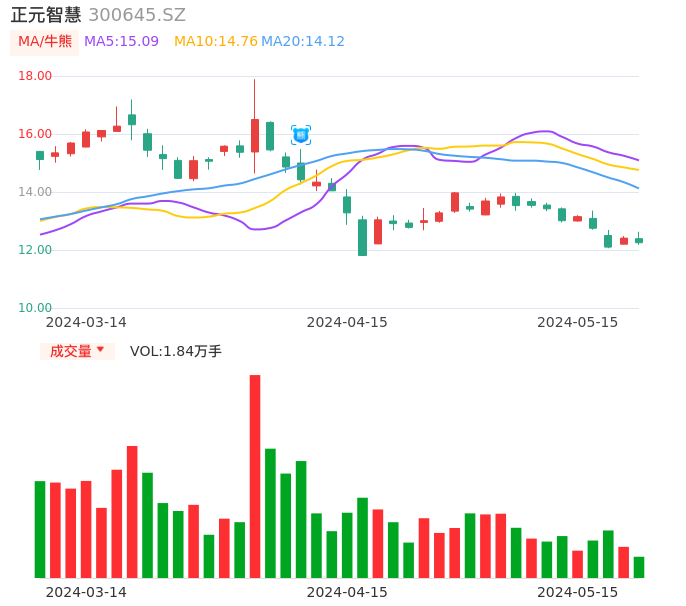Toggle the MA10 moving average label
This screenshot has height=606, width=686.
click(216, 42)
